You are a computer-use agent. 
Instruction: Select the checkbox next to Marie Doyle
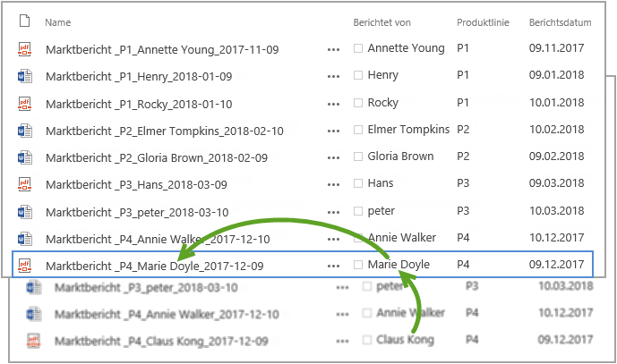point(358,265)
